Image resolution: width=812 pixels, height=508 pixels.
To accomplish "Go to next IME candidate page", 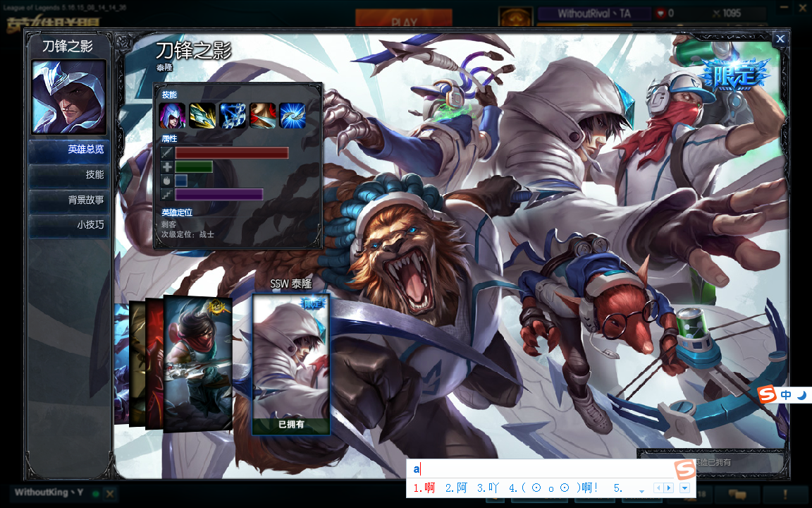I will (x=668, y=488).
